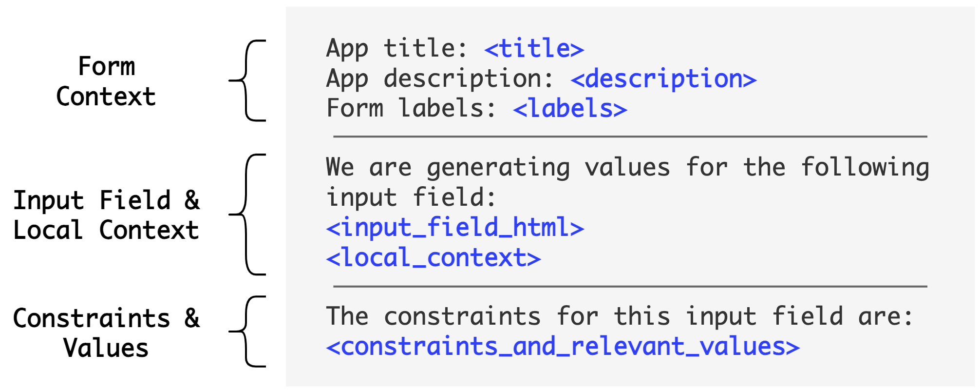The height and width of the screenshot is (391, 980).
Task: Click the "Form labels:" text
Action: 411,109
